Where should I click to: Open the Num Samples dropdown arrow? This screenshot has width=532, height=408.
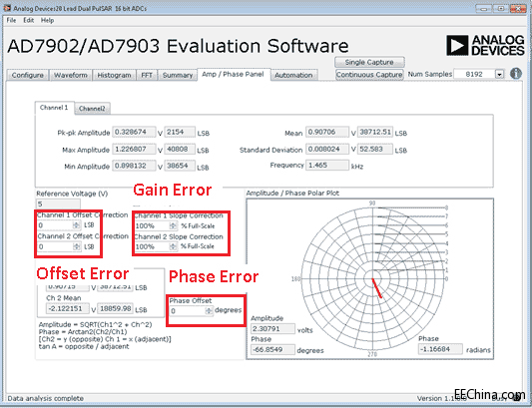coord(499,74)
